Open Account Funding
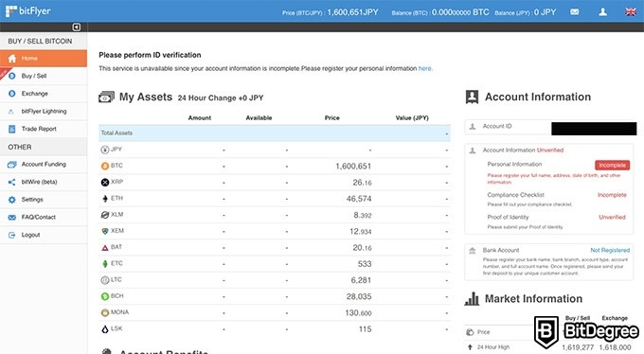This screenshot has height=354, width=644. tap(44, 165)
